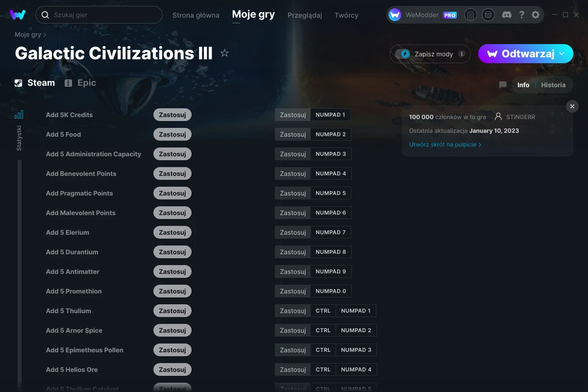This screenshot has height=392, width=588.
Task: Click the cheat list scrollbar
Action: 20,274
